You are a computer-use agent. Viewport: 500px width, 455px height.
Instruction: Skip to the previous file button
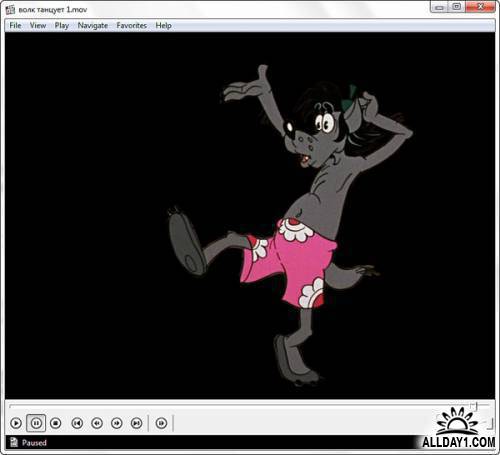tap(77, 423)
